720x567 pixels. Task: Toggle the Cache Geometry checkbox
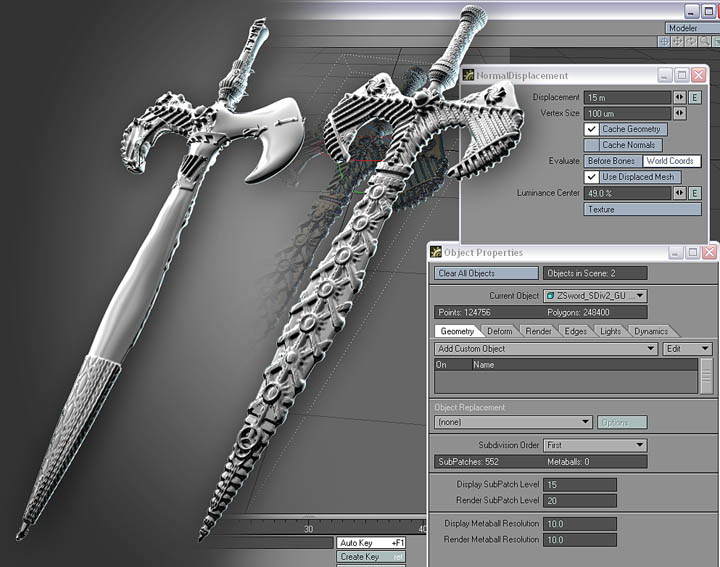pyautogui.click(x=591, y=129)
